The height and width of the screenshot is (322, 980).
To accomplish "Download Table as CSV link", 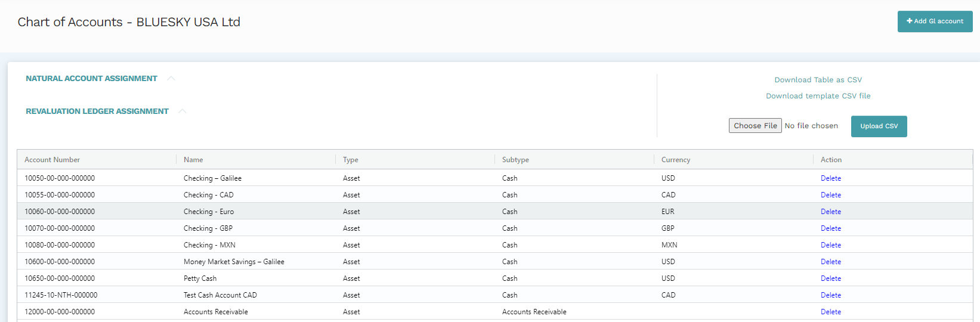I will [818, 80].
